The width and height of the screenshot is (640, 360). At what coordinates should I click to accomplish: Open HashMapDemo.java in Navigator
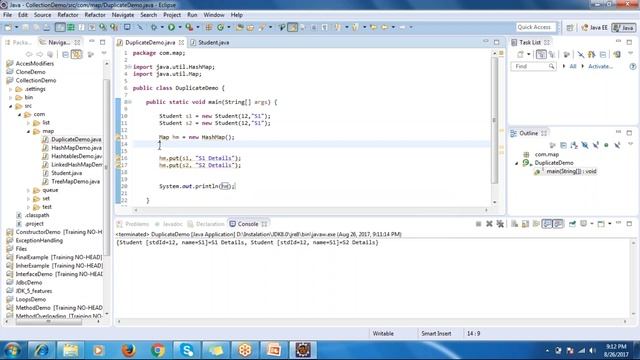(x=76, y=148)
